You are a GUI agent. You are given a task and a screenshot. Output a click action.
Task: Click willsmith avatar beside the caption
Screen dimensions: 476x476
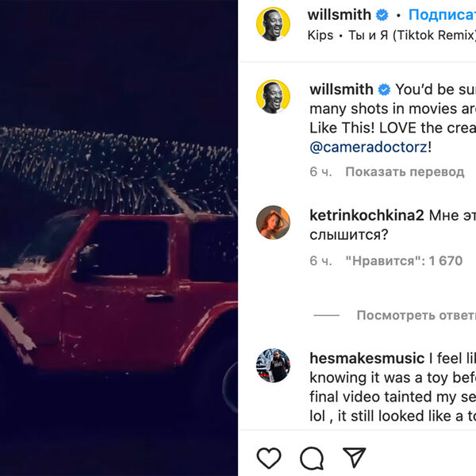coord(273,97)
